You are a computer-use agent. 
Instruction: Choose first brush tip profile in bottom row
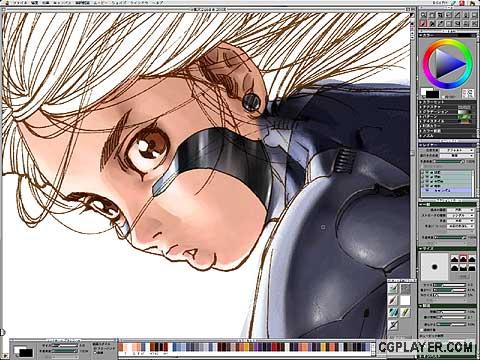point(455,268)
